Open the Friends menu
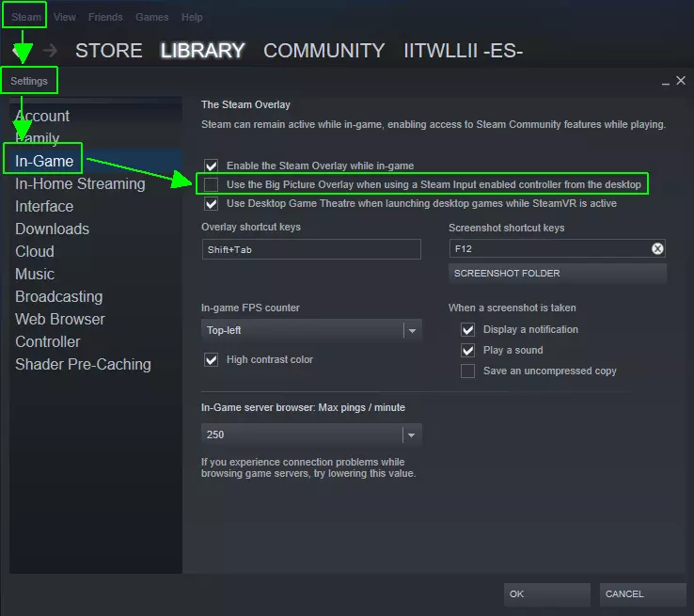 pos(105,17)
